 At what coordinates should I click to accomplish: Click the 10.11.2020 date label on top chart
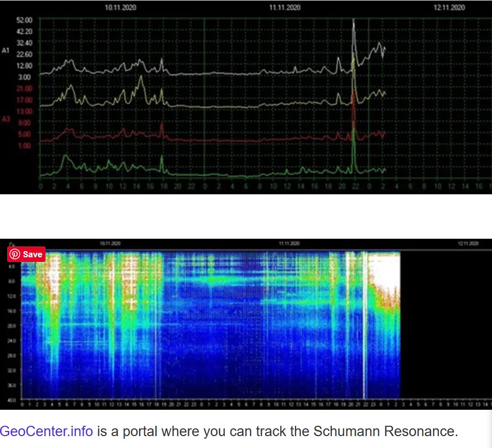(x=119, y=8)
